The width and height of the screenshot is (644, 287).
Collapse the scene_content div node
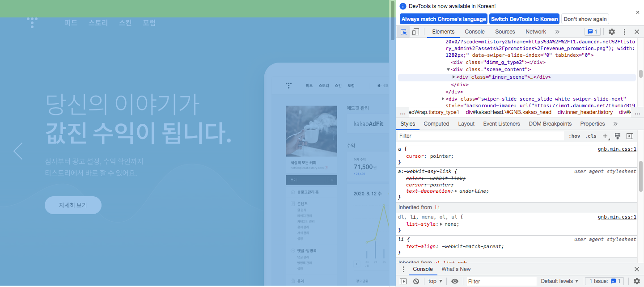coord(449,70)
